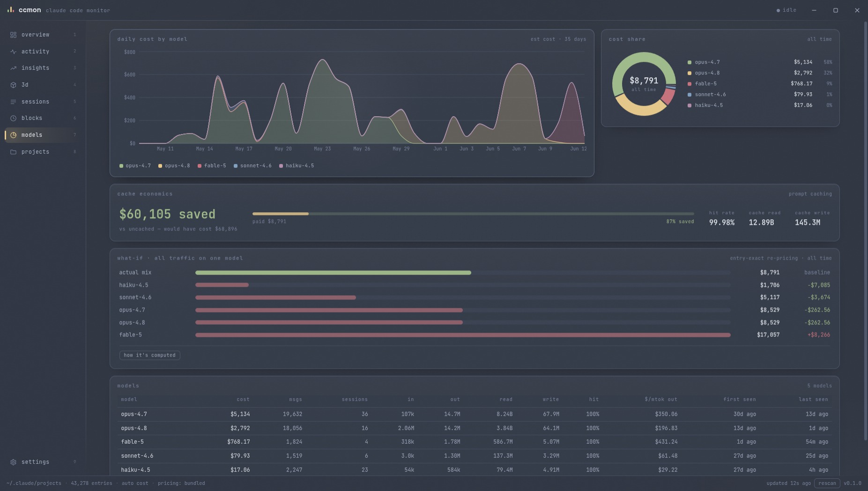
Task: Select the opus-4.7 row in models table
Action: pos(475,414)
